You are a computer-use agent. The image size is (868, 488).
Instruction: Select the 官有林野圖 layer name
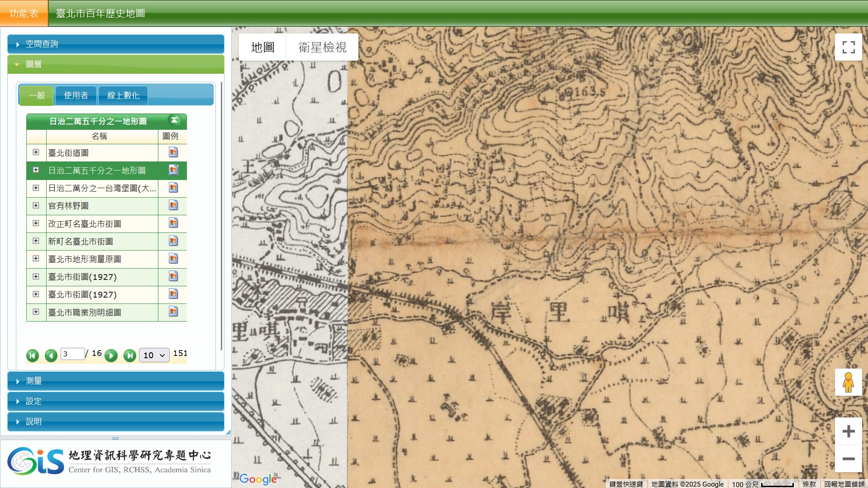tap(68, 206)
